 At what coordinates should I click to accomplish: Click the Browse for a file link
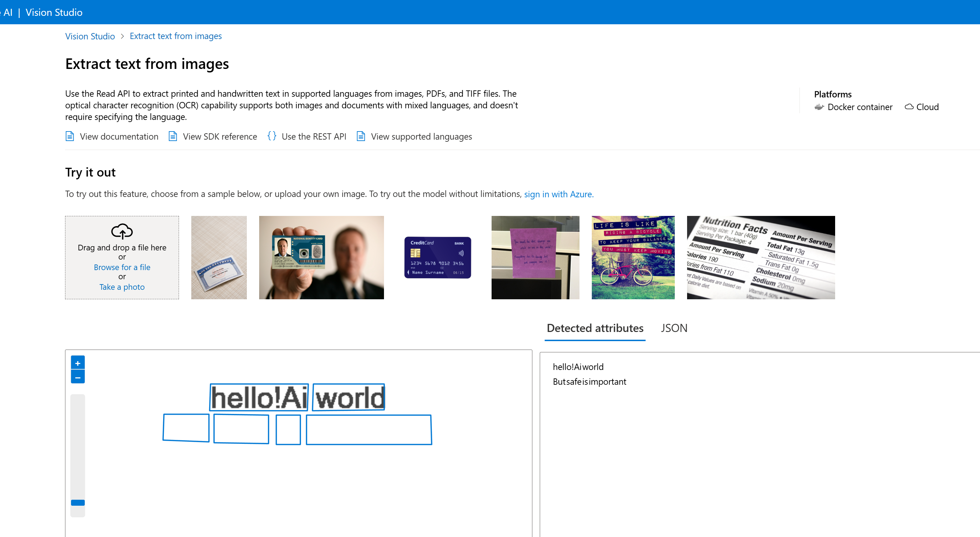point(122,267)
